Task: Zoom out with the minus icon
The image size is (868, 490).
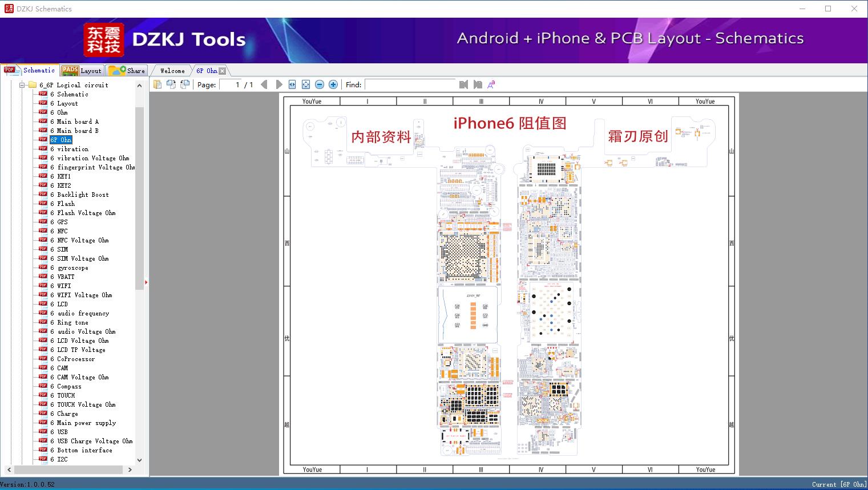Action: tap(320, 84)
